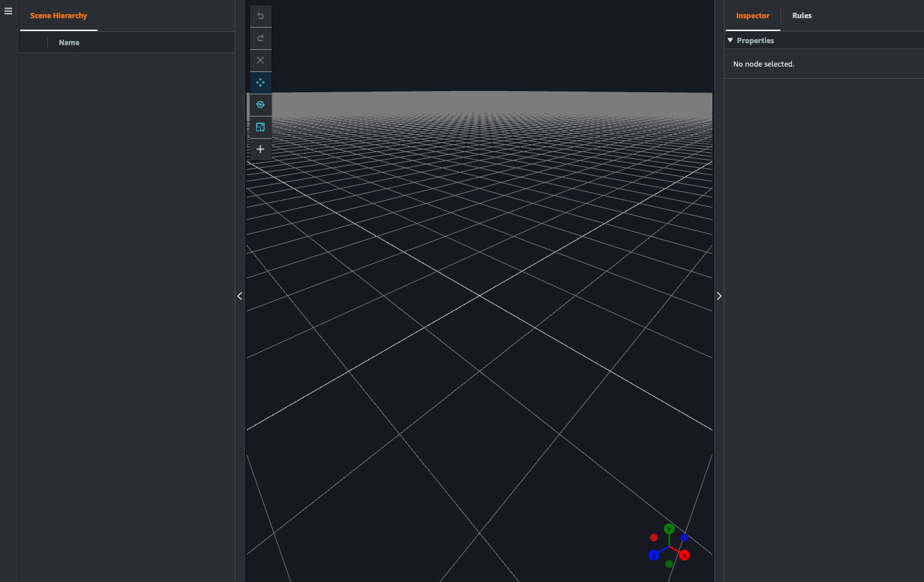
Task: Click the redo arrow in viewport toolbar
Action: (260, 38)
